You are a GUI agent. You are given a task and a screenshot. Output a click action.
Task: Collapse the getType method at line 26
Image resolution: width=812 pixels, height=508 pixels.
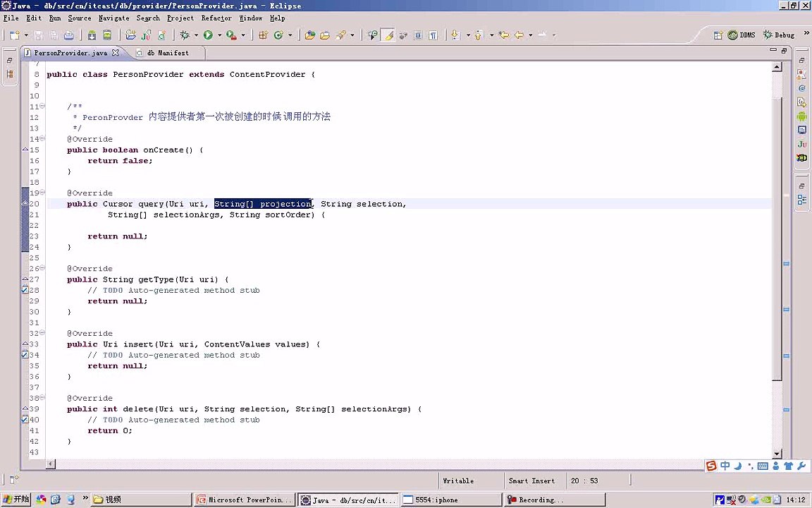[x=42, y=268]
